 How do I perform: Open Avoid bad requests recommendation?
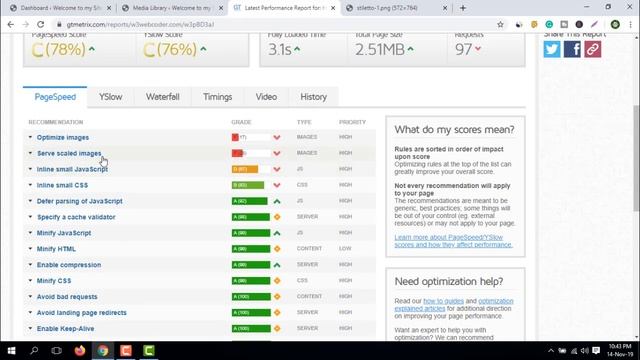tap(67, 297)
